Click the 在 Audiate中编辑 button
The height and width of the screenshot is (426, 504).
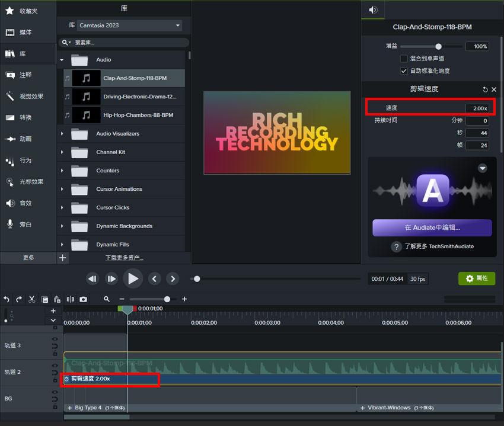[x=432, y=228]
